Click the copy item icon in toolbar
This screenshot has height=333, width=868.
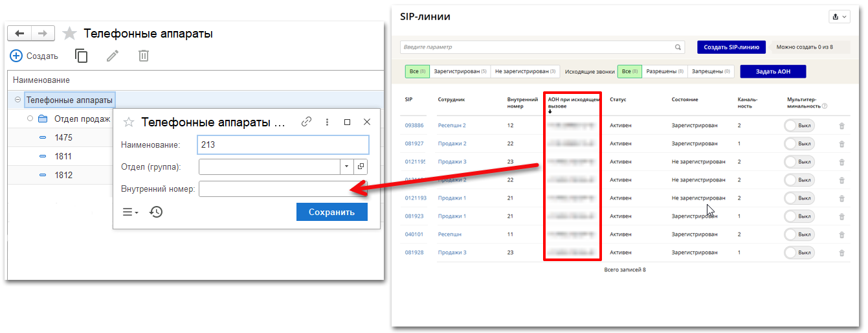coord(82,56)
